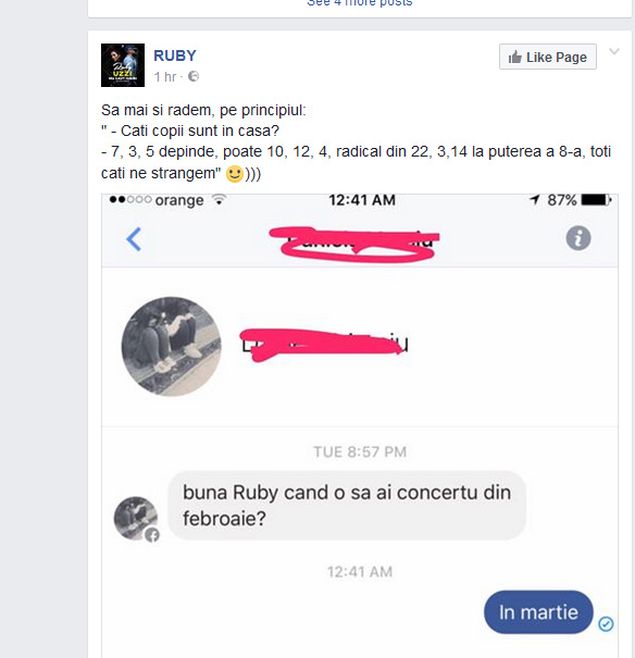Click the battery icon showing 87%

point(596,200)
